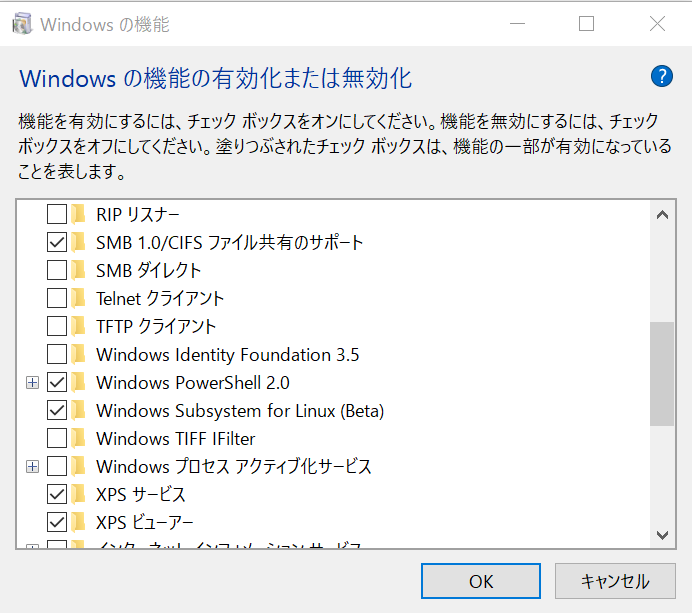Click folder icon beside Windows Identity Foundation 3.5

[x=79, y=354]
